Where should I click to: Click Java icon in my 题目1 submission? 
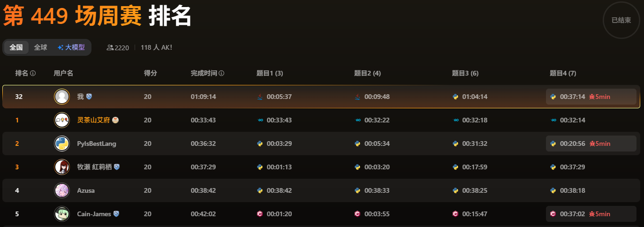[260, 97]
